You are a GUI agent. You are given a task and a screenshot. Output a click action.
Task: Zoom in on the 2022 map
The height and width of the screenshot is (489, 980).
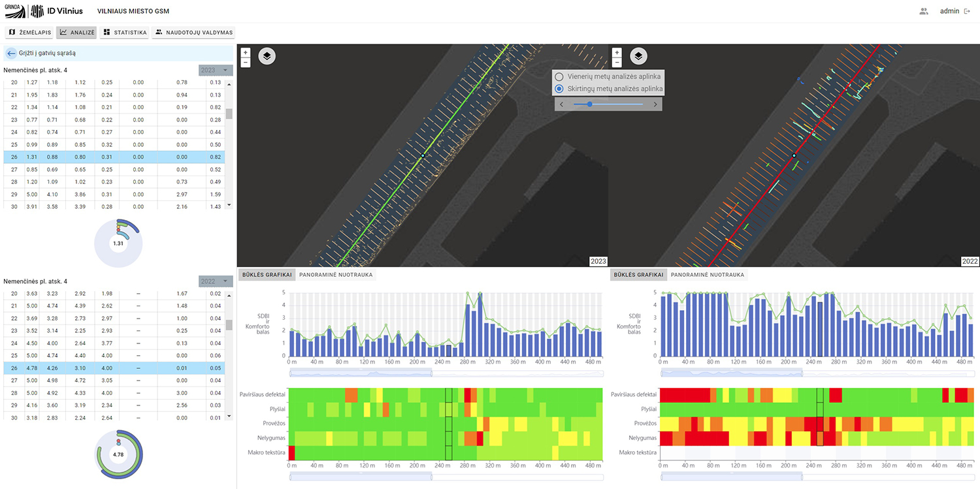coord(617,53)
